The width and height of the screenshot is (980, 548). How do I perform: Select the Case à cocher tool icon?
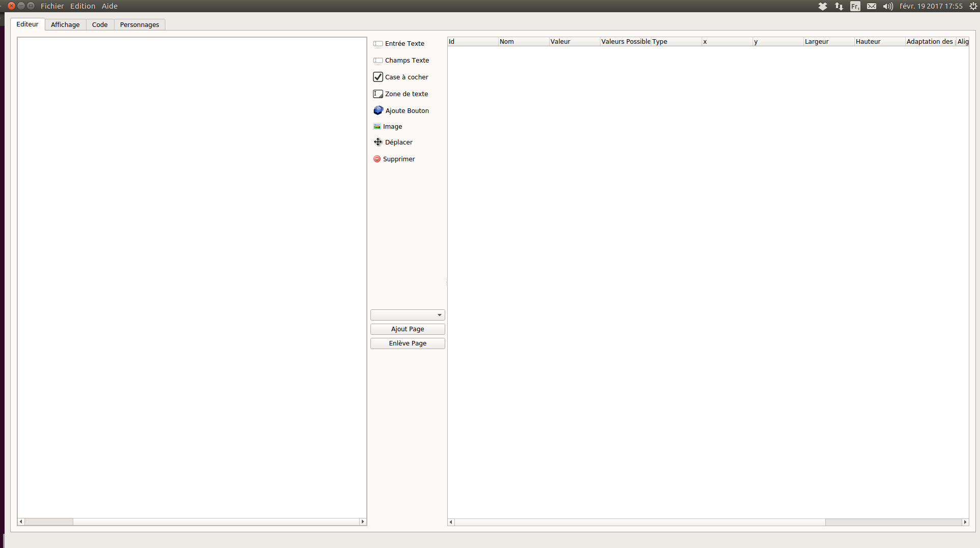coord(378,77)
